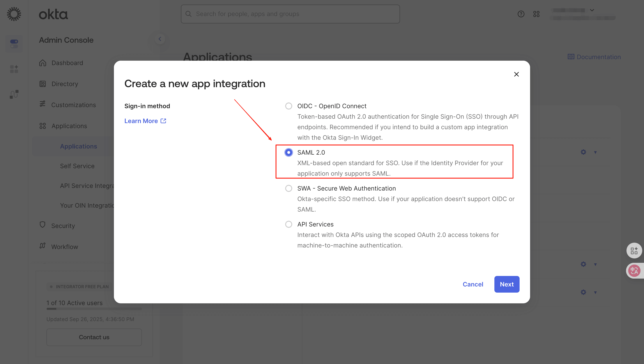Screen dimensions: 644x364
Task: Select OIDC - OpenID Connect radio button
Action: [x=288, y=106]
